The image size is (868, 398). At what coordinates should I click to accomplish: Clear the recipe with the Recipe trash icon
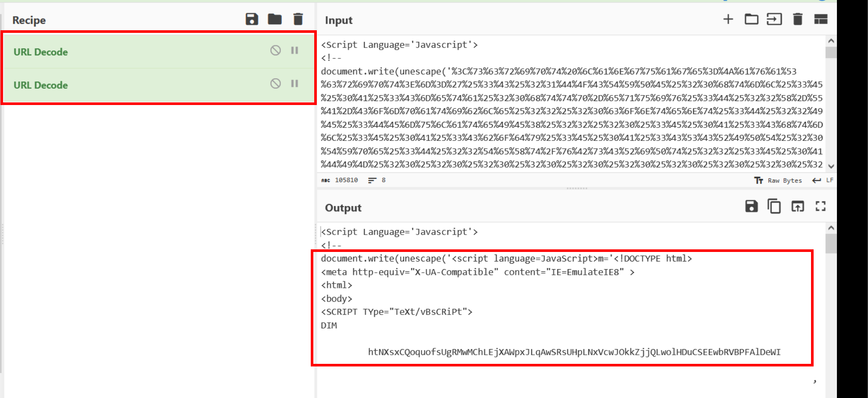(298, 19)
